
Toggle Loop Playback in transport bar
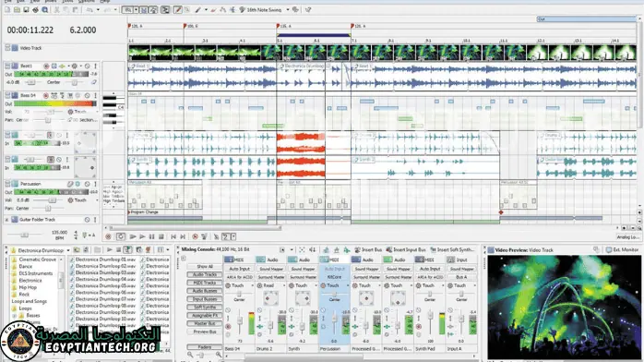click(x=120, y=236)
